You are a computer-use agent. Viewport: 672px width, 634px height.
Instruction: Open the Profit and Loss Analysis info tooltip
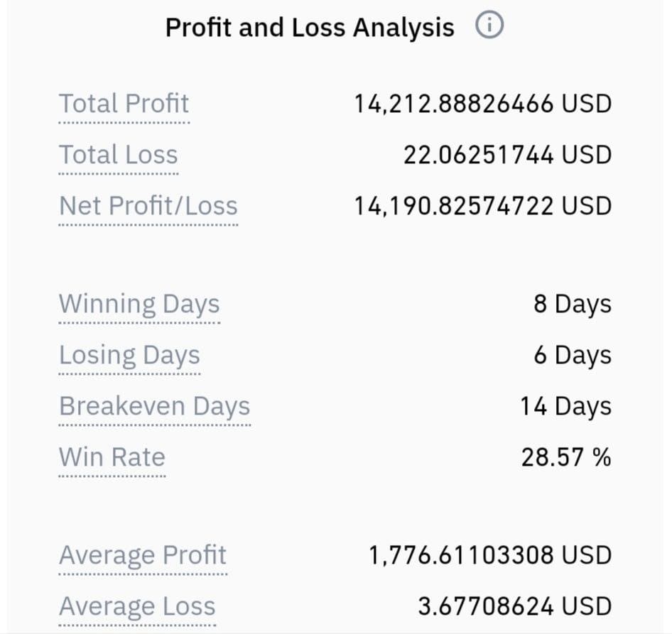(x=490, y=26)
